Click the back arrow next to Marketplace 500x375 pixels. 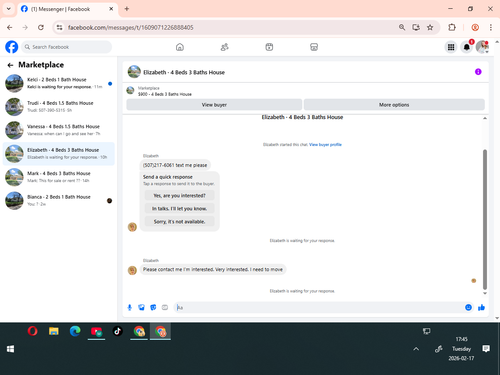point(10,65)
